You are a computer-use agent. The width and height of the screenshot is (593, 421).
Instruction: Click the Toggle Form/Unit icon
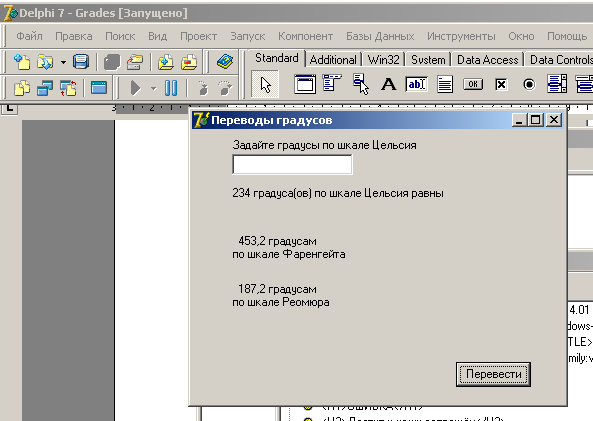68,89
